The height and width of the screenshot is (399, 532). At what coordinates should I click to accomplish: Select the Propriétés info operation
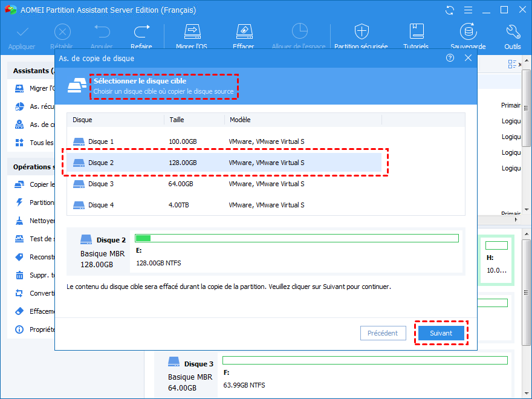click(34, 329)
